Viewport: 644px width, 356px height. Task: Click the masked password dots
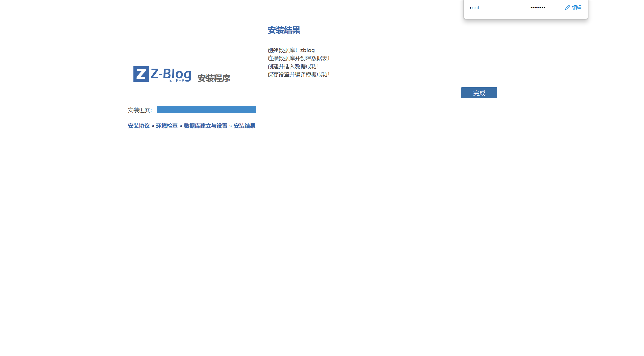pos(538,8)
